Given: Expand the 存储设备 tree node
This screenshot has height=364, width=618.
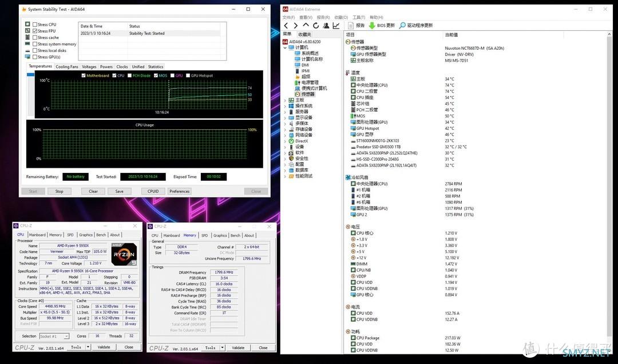Looking at the screenshot, I should [285, 129].
